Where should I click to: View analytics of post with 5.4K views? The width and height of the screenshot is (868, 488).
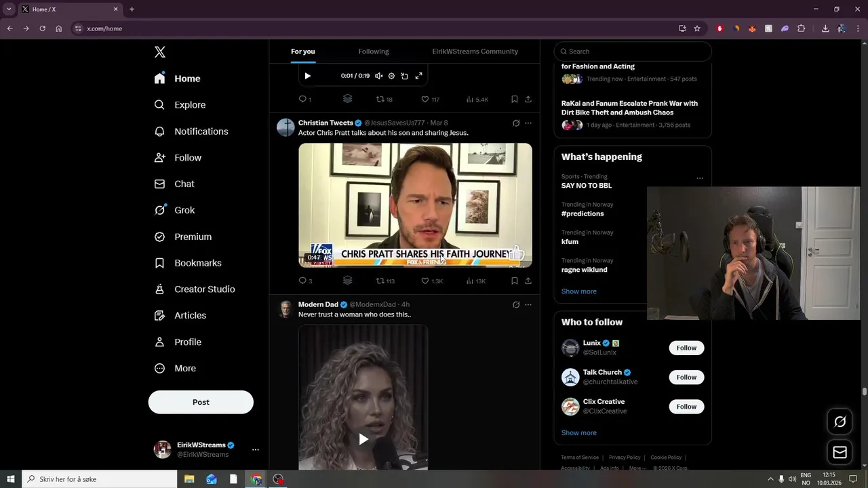(477, 99)
